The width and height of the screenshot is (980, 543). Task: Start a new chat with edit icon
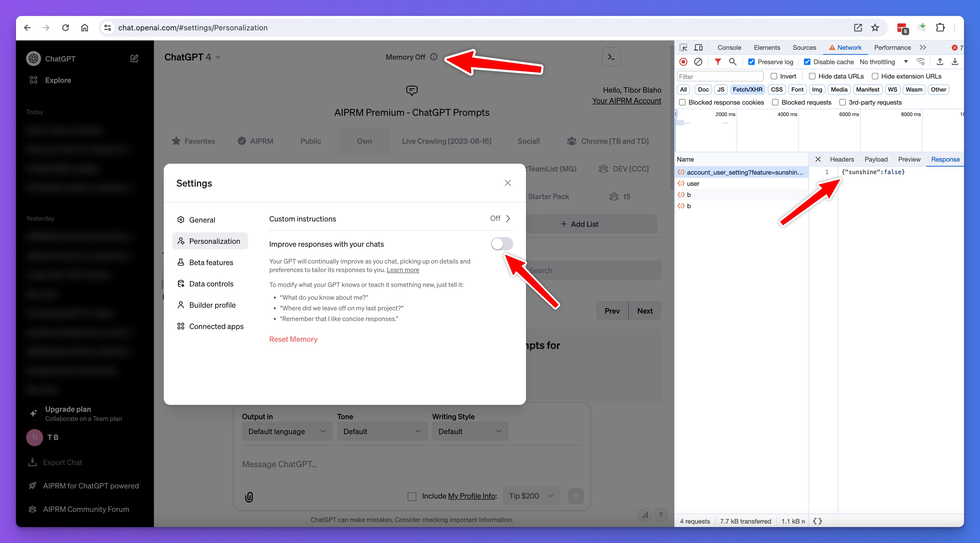[134, 59]
